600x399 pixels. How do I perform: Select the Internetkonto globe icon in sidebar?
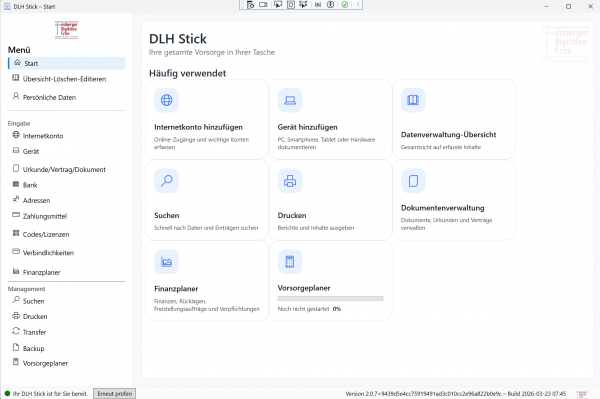click(16, 135)
